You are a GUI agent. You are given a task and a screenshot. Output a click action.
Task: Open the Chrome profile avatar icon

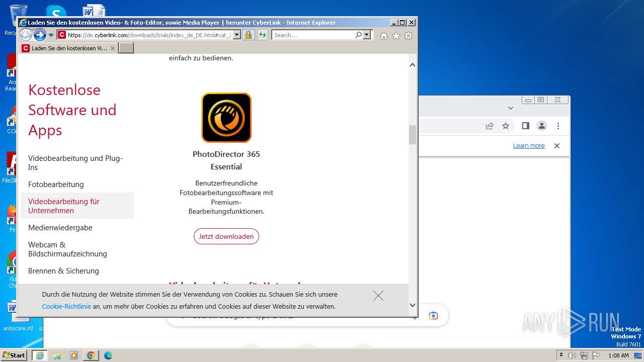click(541, 126)
